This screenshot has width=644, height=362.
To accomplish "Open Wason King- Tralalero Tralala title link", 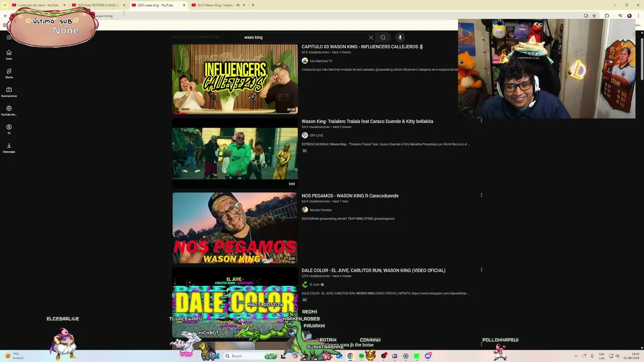I will 367,121.
